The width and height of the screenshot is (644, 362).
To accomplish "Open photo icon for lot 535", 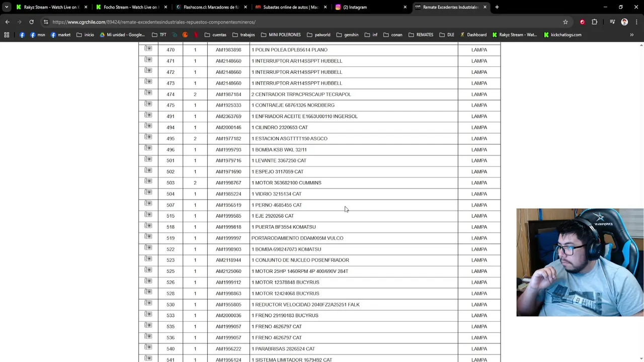I will [148, 325].
